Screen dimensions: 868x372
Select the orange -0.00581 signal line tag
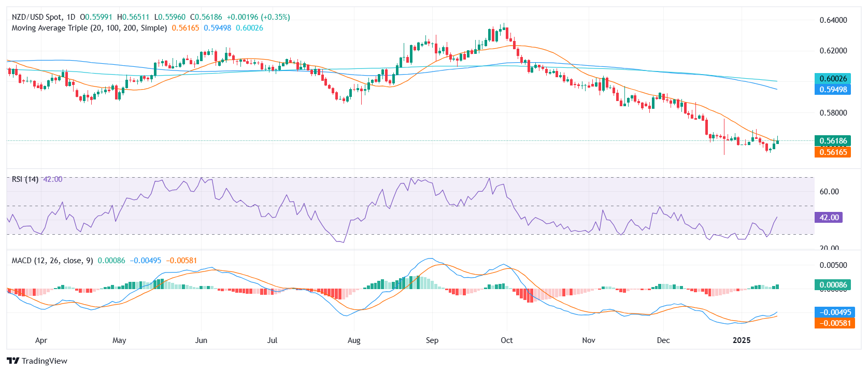[834, 323]
